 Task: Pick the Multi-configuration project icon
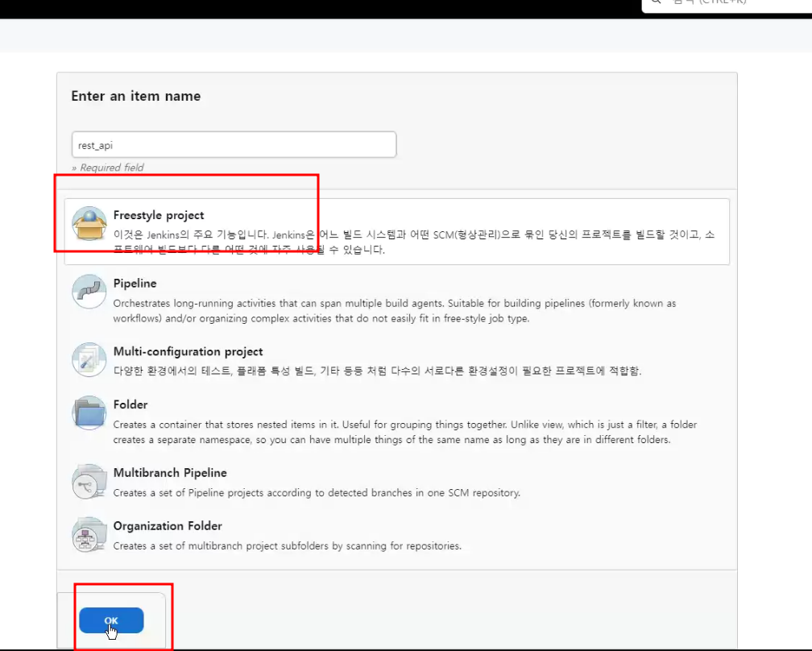(x=89, y=359)
